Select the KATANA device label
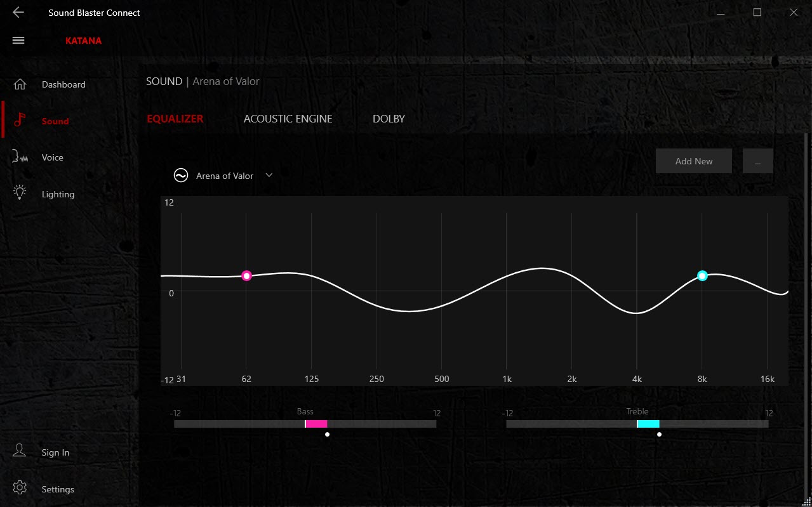 click(83, 41)
